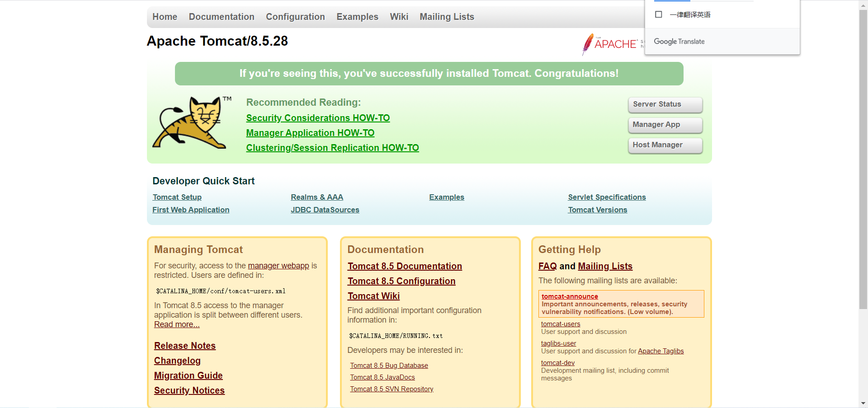Open the Changelog link
This screenshot has height=408, width=868.
[x=177, y=361]
